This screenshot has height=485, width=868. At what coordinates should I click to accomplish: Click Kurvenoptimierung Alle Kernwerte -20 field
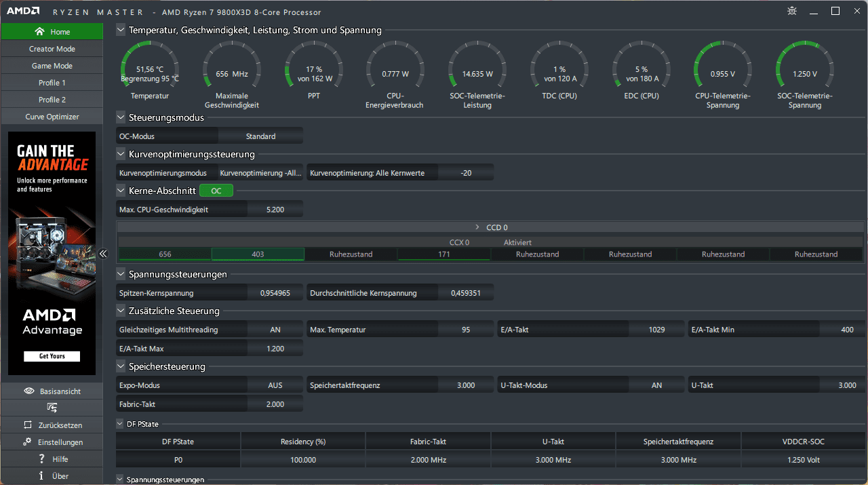pos(466,173)
